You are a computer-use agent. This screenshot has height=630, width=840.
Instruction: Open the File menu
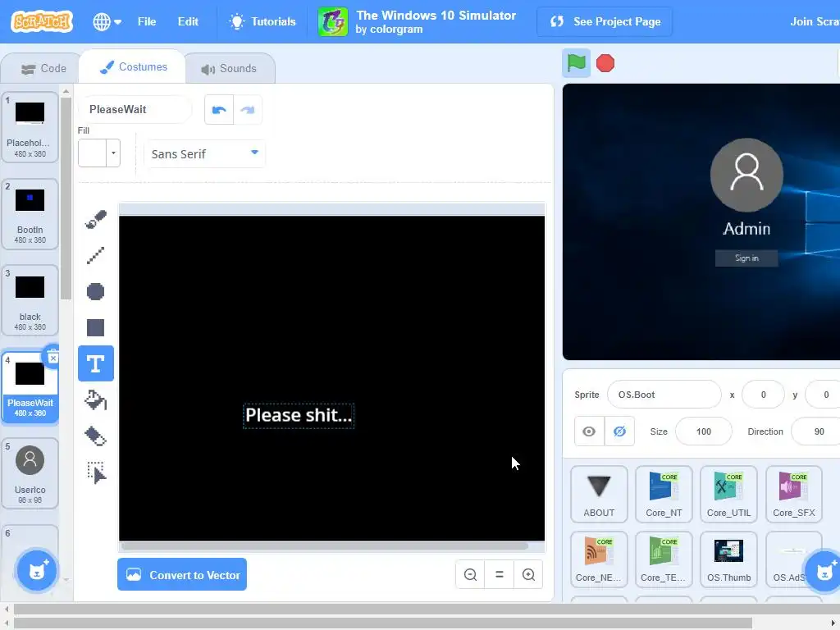coord(146,22)
